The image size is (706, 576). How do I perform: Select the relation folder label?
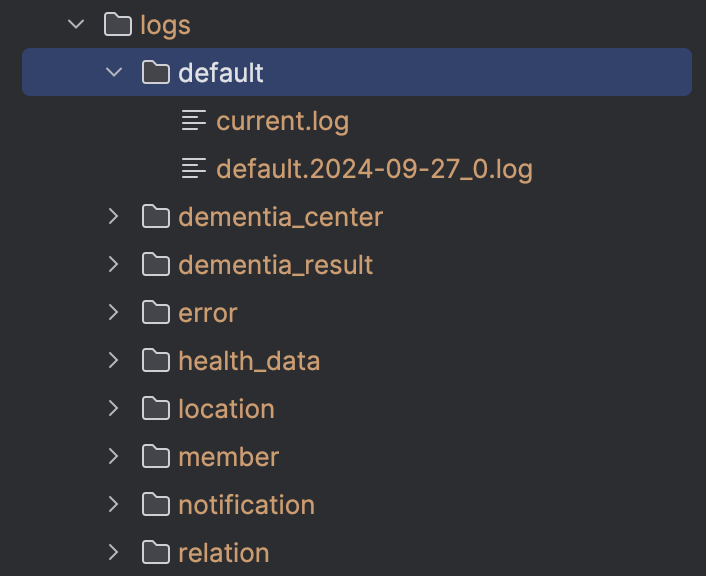point(224,553)
